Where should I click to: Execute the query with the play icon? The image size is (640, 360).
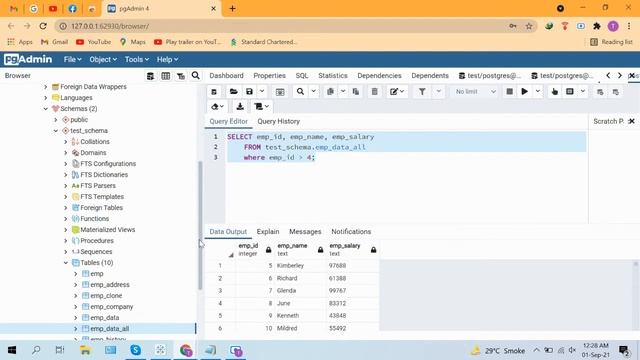point(524,92)
